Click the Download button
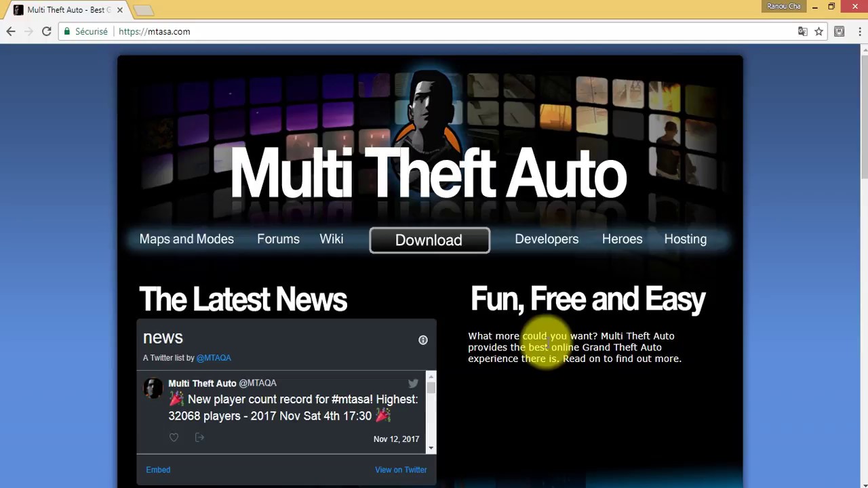Screen dimensions: 868x488 point(429,240)
